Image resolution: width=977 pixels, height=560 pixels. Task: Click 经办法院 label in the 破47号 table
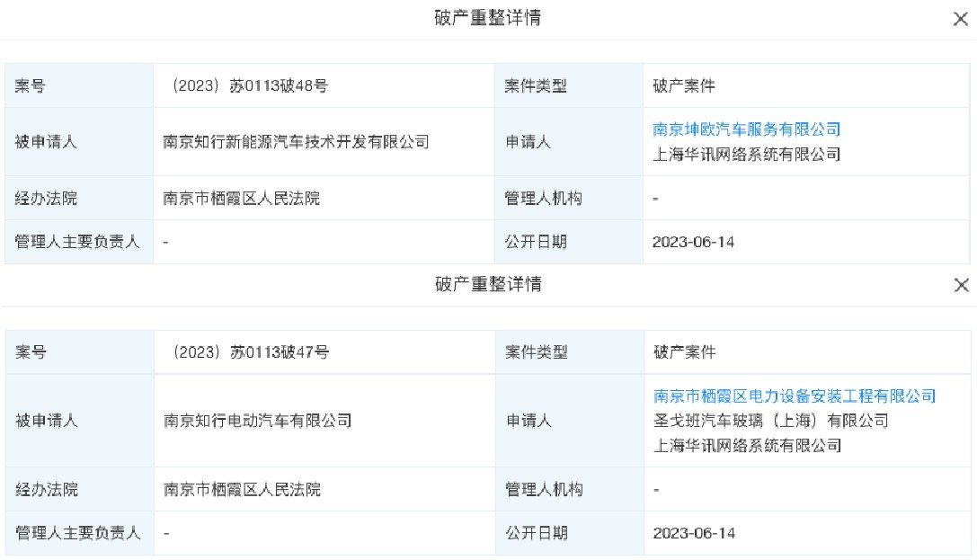point(47,490)
